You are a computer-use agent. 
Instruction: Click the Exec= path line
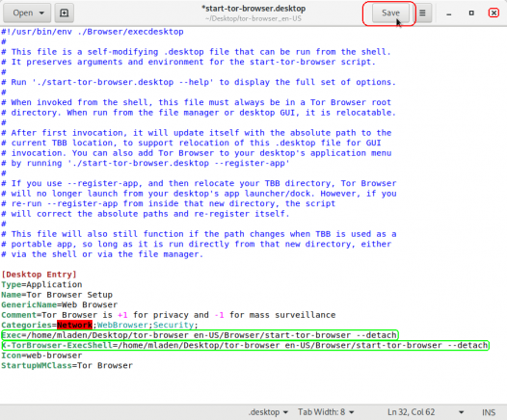200,335
